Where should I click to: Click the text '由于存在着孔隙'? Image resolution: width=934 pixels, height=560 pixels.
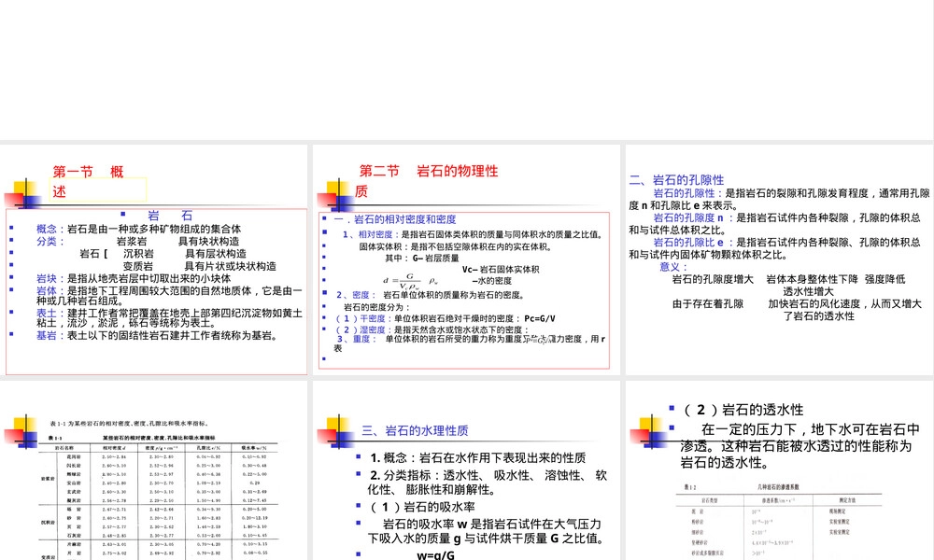coord(708,303)
